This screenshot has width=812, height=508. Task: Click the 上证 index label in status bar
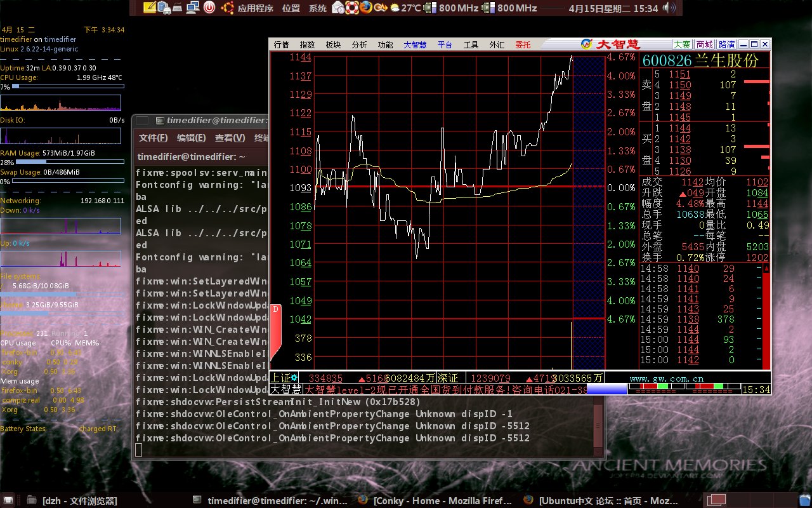coord(280,378)
